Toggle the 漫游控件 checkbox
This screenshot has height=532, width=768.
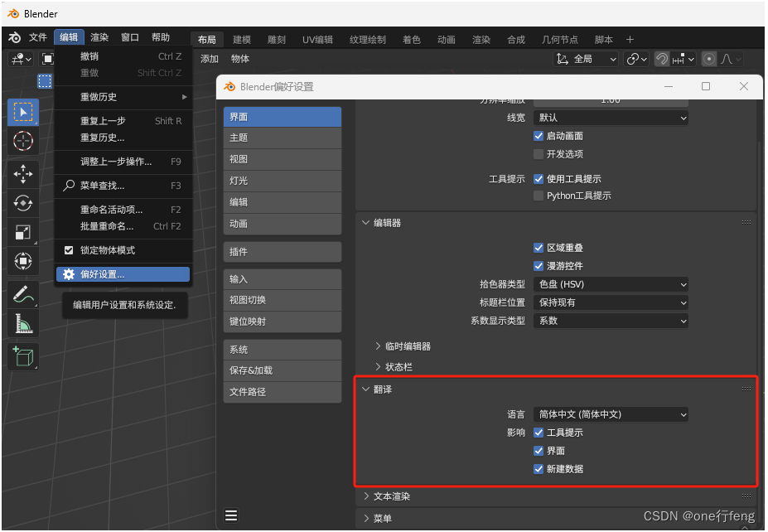pyautogui.click(x=539, y=266)
